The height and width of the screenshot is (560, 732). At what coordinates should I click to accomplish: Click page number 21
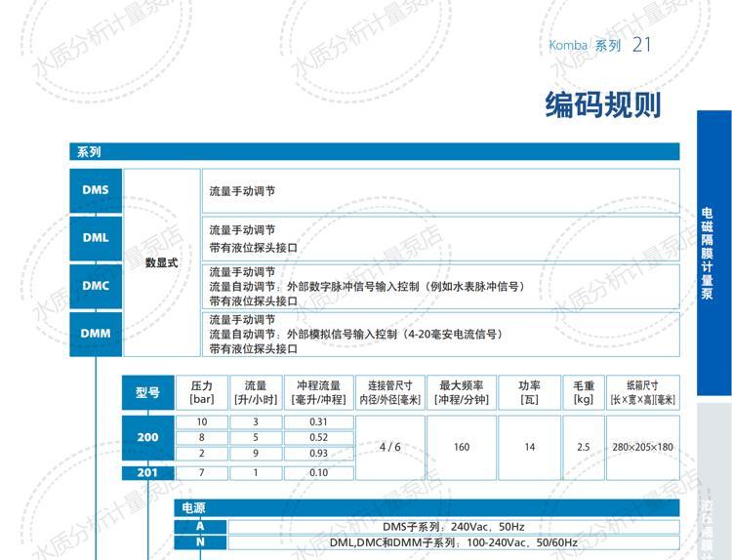coord(642,45)
